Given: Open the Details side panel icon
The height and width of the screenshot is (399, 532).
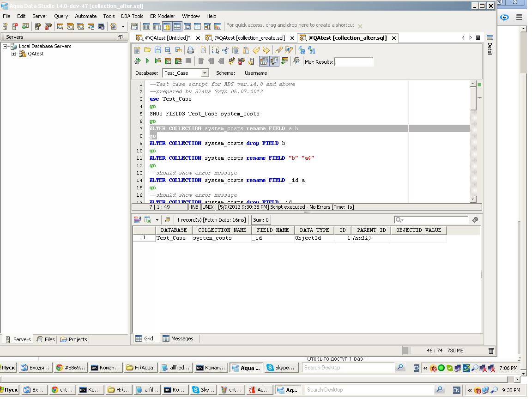Looking at the screenshot, I should (490, 38).
